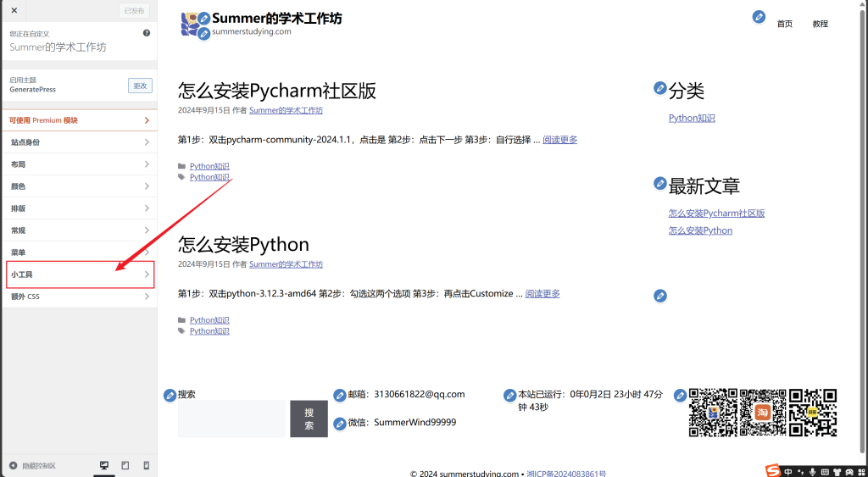Open the 颜色 panel
The height and width of the screenshot is (477, 868).
[x=79, y=186]
